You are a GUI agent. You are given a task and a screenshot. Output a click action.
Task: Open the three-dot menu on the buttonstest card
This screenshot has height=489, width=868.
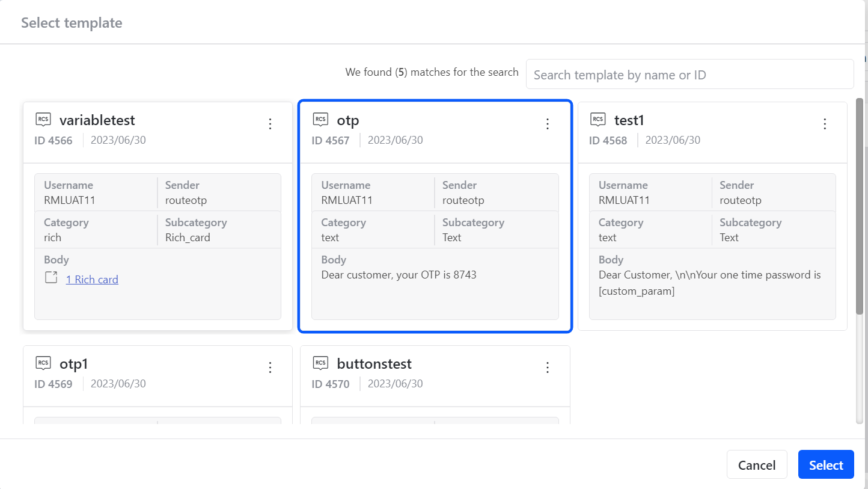(x=547, y=367)
